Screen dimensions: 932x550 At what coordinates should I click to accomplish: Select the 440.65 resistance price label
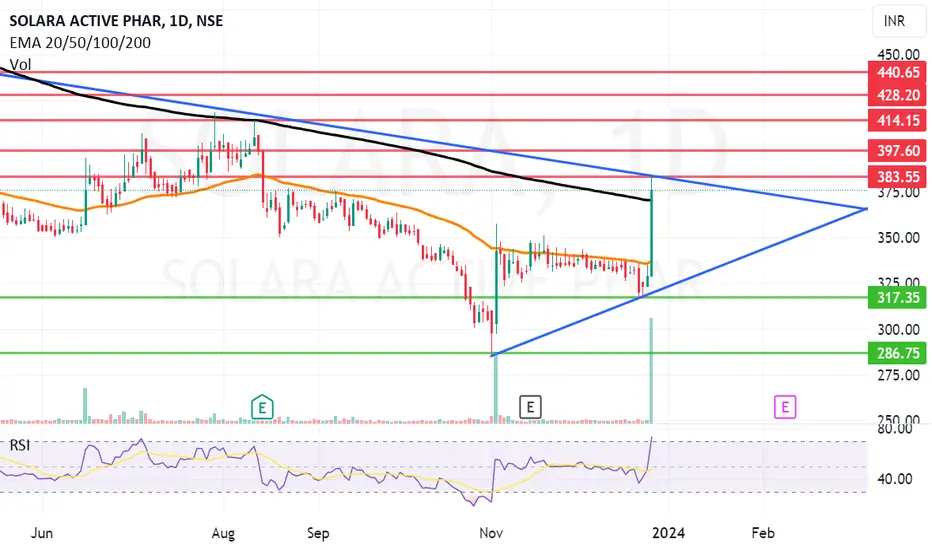click(898, 73)
